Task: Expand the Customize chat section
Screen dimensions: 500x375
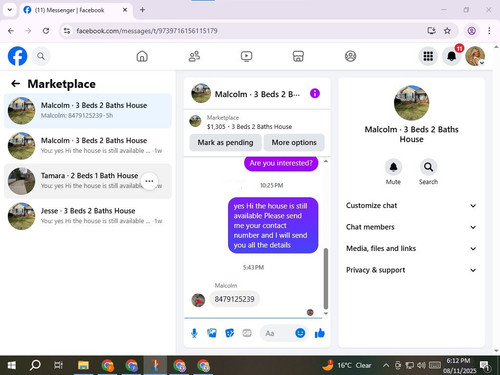Action: [411, 205]
